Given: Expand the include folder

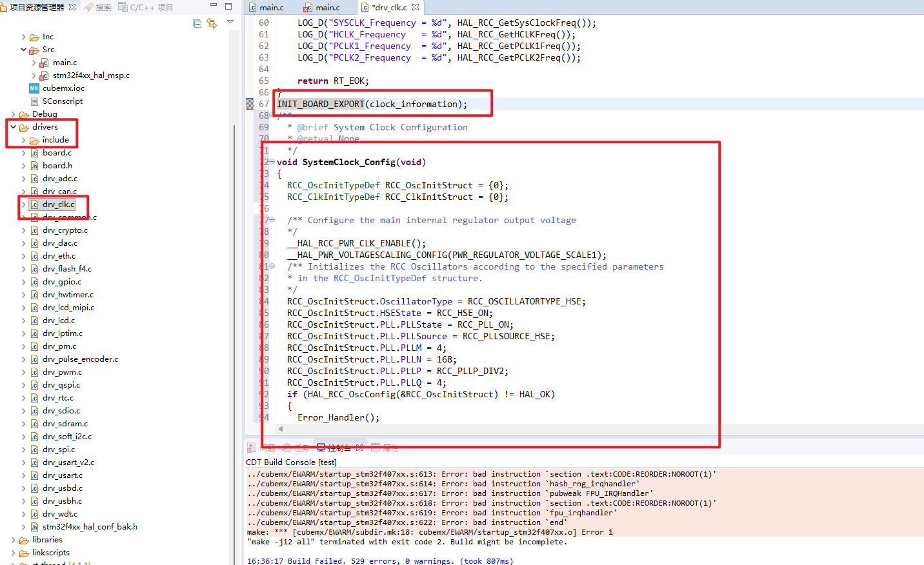Looking at the screenshot, I should (x=24, y=140).
